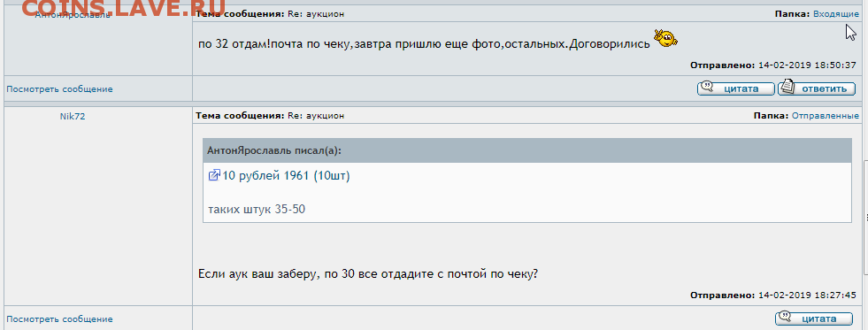
Task: Click speech-bubble icon in Nik72's quote button
Action: (785, 318)
